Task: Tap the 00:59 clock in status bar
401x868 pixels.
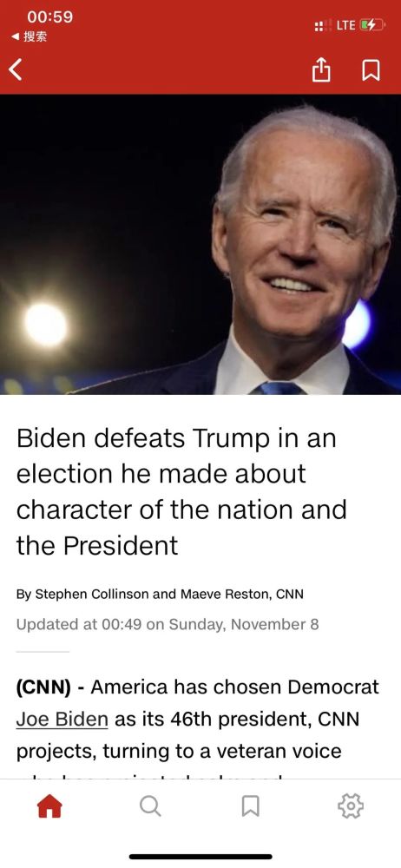Action: [49, 16]
